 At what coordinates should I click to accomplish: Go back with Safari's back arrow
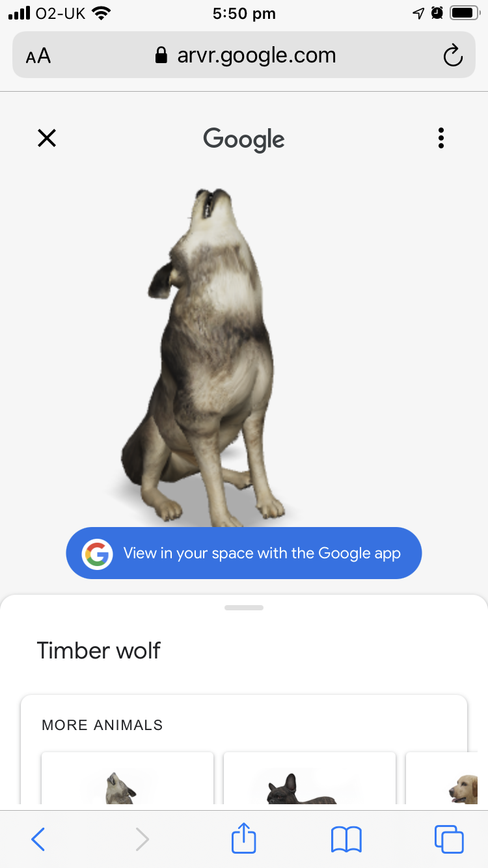pyautogui.click(x=38, y=839)
